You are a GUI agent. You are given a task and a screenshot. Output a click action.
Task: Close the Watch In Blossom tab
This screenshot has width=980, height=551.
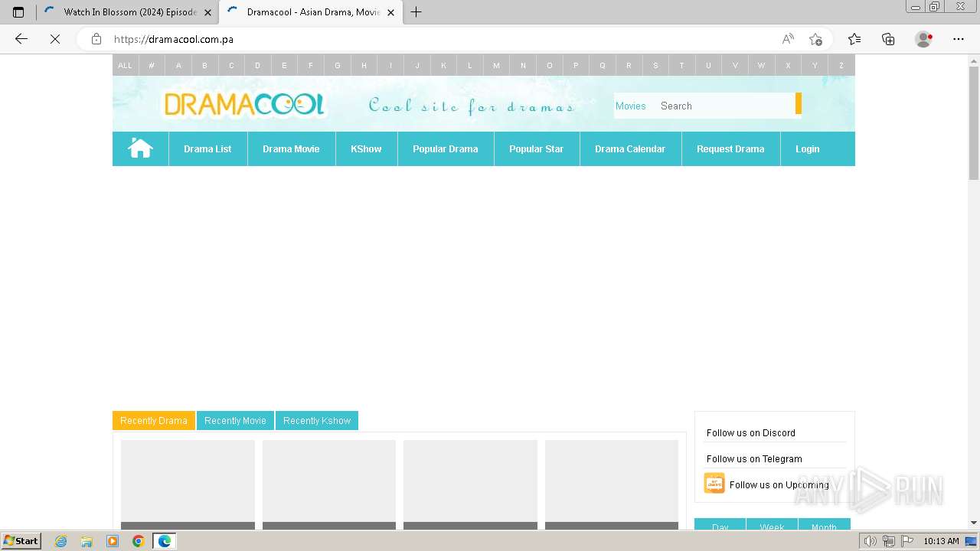(x=207, y=12)
